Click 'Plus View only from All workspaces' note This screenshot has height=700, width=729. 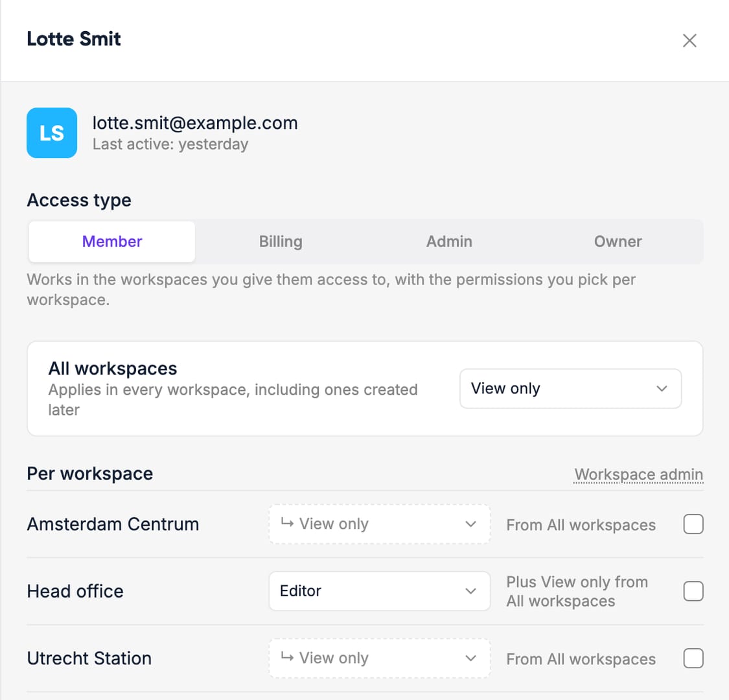[577, 591]
